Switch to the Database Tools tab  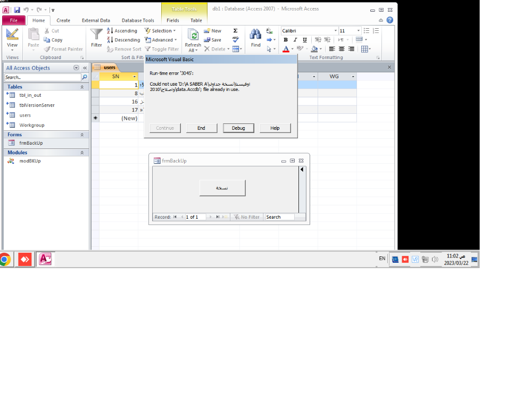[138, 20]
